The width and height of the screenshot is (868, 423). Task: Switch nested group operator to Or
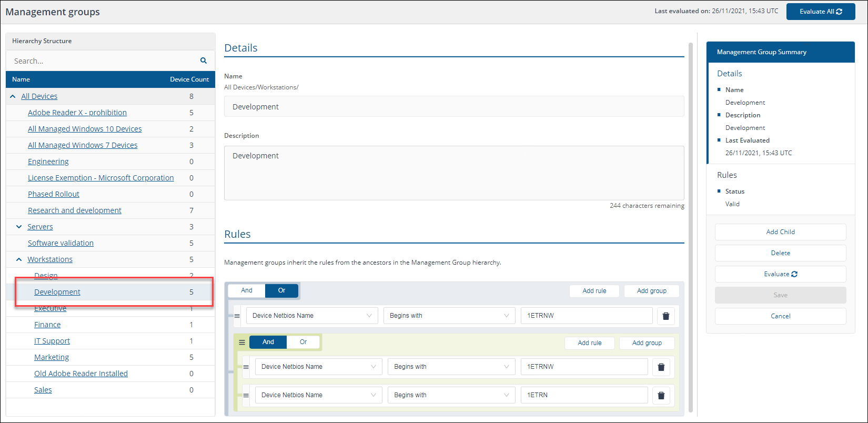(x=303, y=342)
